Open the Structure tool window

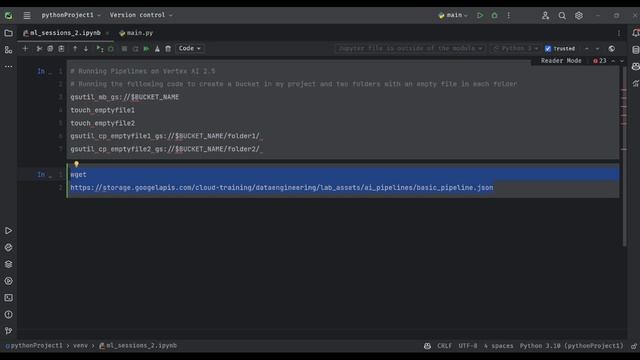[8, 50]
